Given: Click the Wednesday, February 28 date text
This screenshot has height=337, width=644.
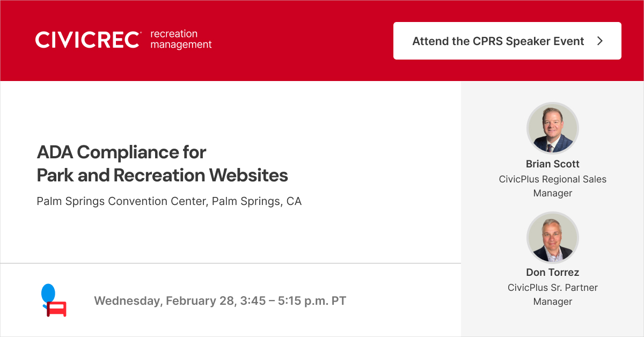Looking at the screenshot, I should coord(164,301).
